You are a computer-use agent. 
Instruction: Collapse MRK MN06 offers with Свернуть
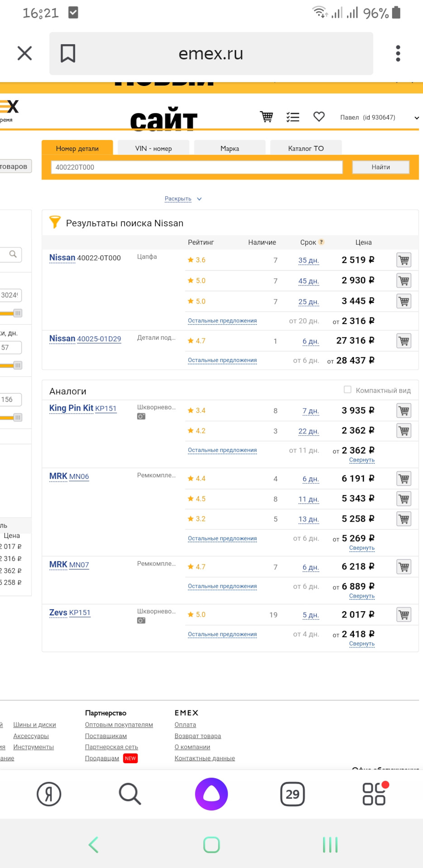tap(362, 548)
